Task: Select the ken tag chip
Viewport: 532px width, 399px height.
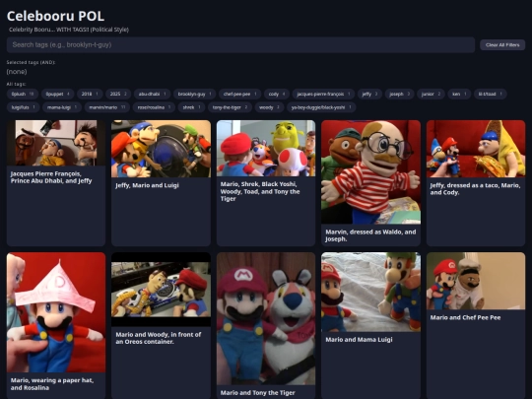Action: point(459,94)
